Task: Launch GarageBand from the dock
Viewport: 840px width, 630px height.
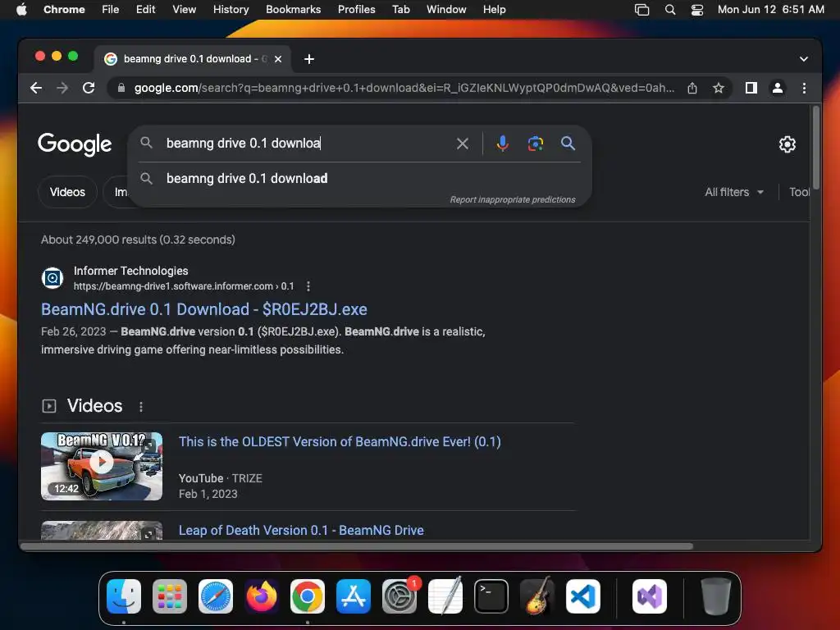Action: point(537,596)
